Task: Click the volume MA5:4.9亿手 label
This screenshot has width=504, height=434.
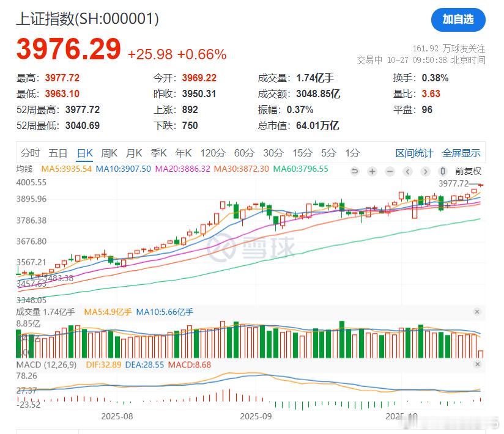Action: click(x=108, y=312)
